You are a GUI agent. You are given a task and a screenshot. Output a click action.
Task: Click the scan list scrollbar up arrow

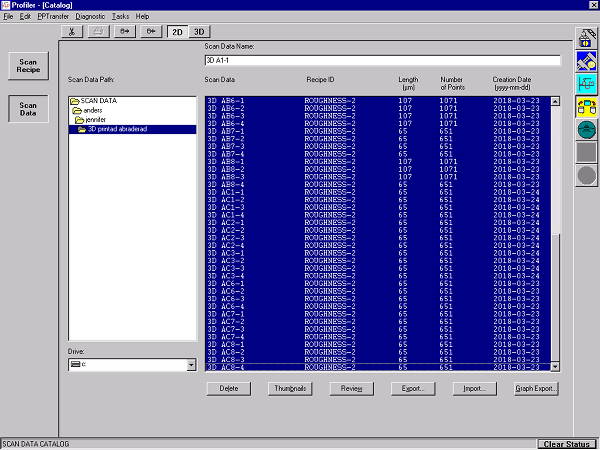pos(556,100)
